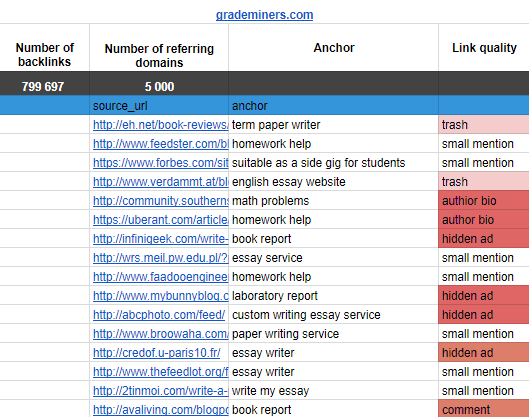Select the 'english essay website' cell
The width and height of the screenshot is (529, 417).
pos(334,182)
